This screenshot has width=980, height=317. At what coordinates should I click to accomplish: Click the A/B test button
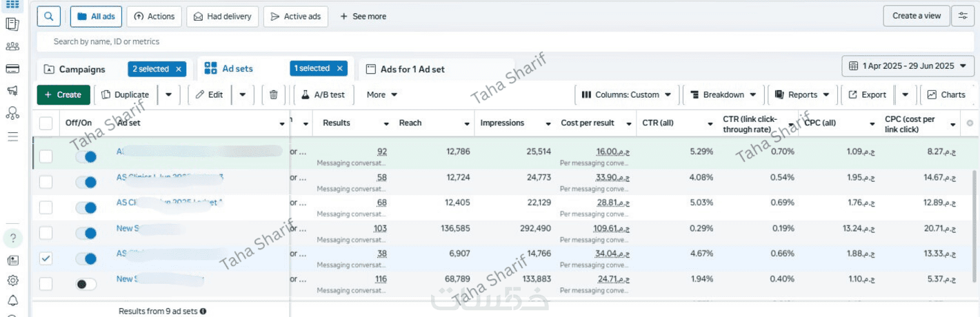tap(323, 94)
